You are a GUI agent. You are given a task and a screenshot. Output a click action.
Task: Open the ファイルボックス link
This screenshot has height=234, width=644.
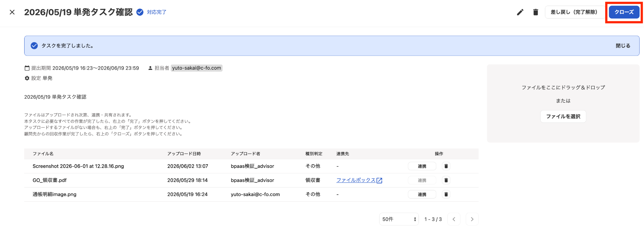click(356, 180)
